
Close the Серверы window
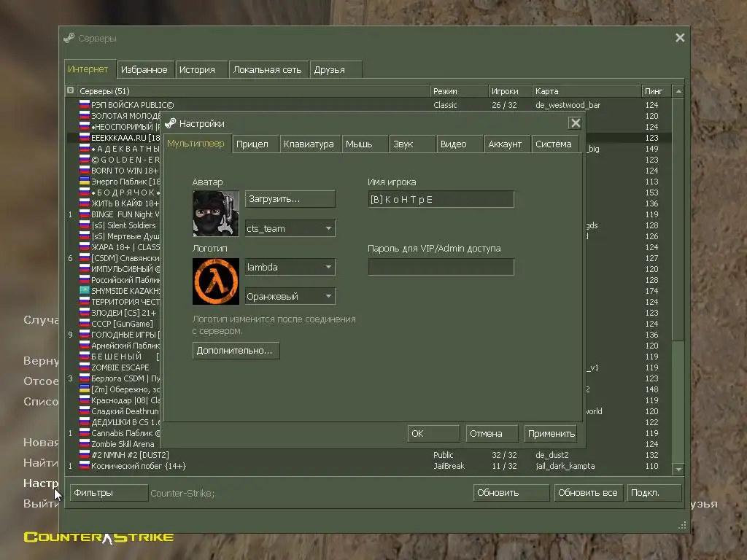[680, 38]
